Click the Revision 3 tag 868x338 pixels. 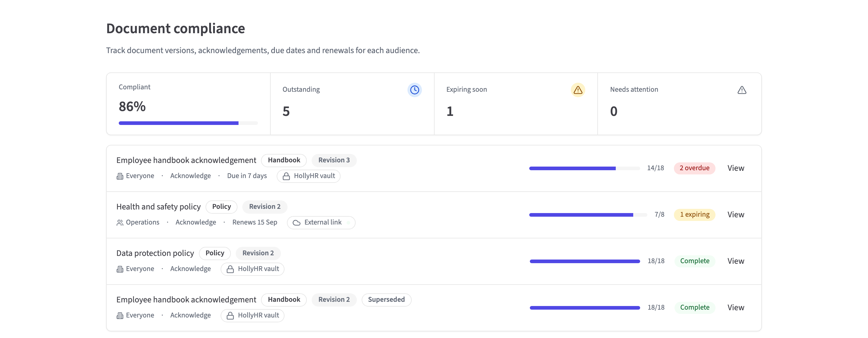[334, 160]
